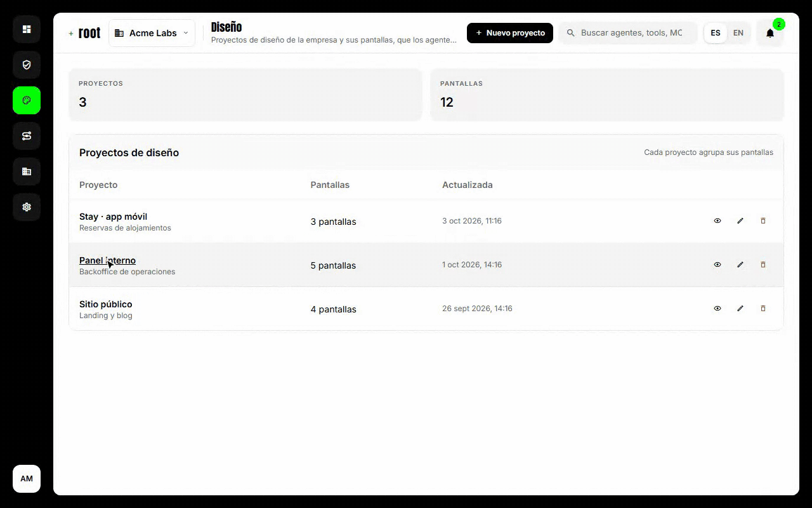The image size is (812, 508).
Task: Click the date '26 sept 2026, 14:16'
Action: point(477,309)
